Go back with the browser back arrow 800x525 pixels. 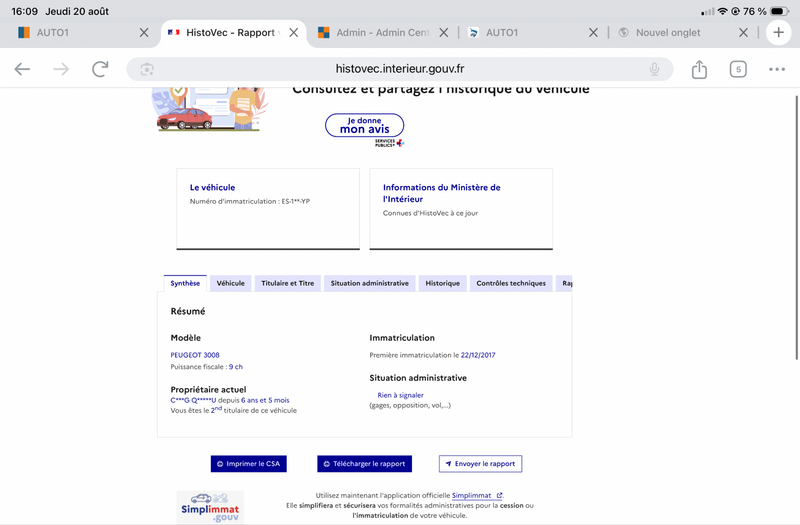(x=22, y=69)
